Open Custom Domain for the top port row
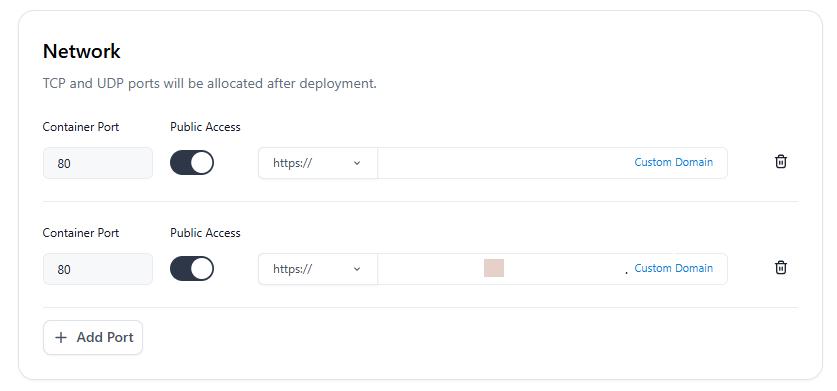837x391 pixels. [673, 162]
